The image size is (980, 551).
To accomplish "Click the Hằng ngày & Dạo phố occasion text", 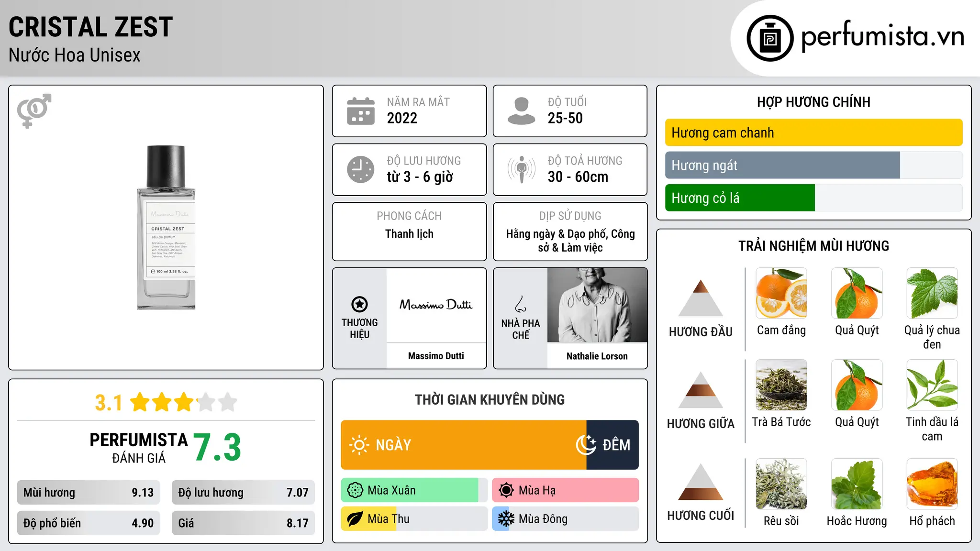I will click(x=570, y=241).
